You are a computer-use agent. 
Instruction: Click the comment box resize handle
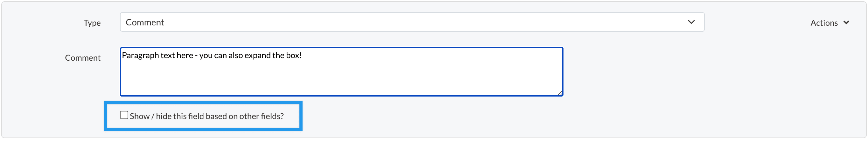(x=560, y=93)
